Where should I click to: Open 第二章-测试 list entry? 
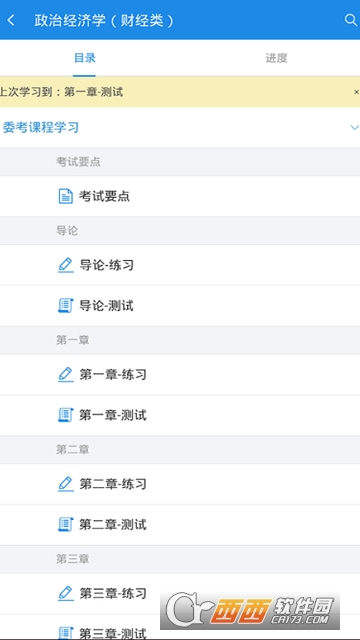pyautogui.click(x=180, y=524)
